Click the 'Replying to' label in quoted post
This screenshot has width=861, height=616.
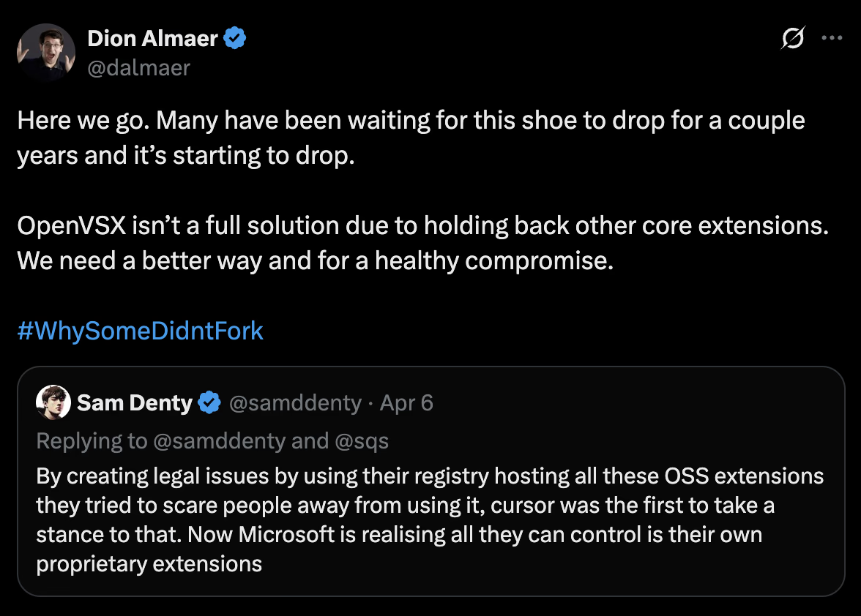pyautogui.click(x=92, y=441)
